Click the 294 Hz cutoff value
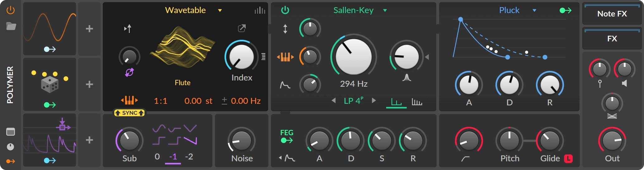 (x=354, y=84)
